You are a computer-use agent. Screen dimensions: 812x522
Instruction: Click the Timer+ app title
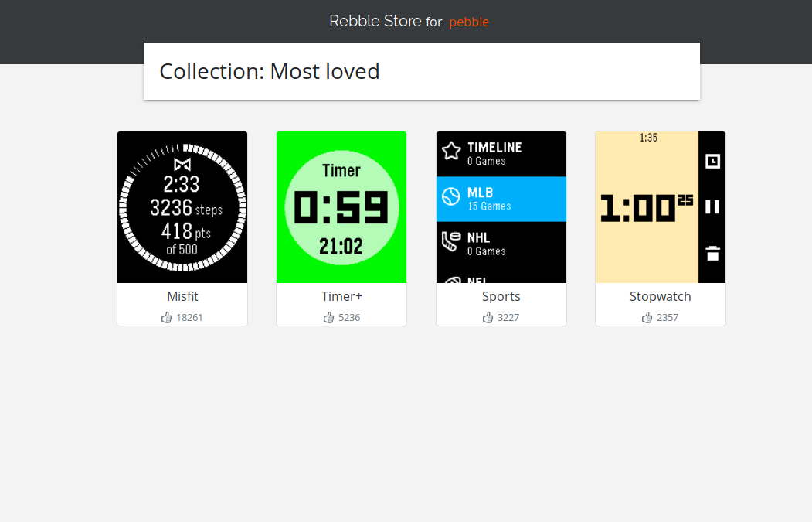pyautogui.click(x=341, y=296)
